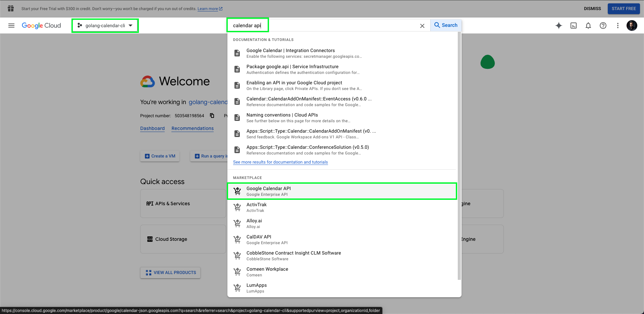
Task: Click VIEW ALL PRODUCTS button
Action: click(x=170, y=273)
